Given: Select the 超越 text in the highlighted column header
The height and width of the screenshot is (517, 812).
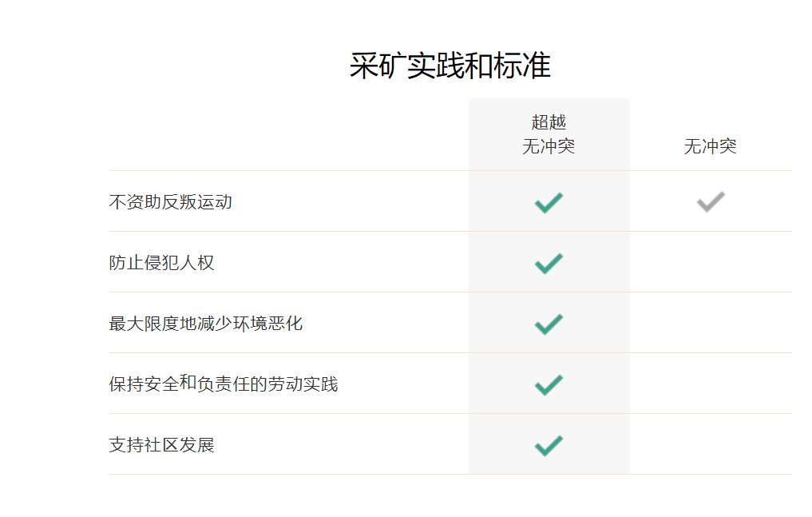Looking at the screenshot, I should 549,122.
